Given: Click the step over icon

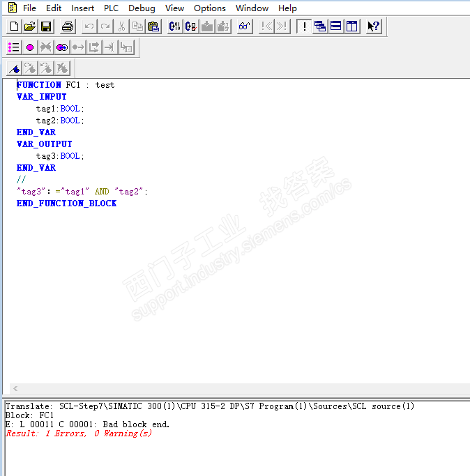Looking at the screenshot, I should [x=94, y=47].
